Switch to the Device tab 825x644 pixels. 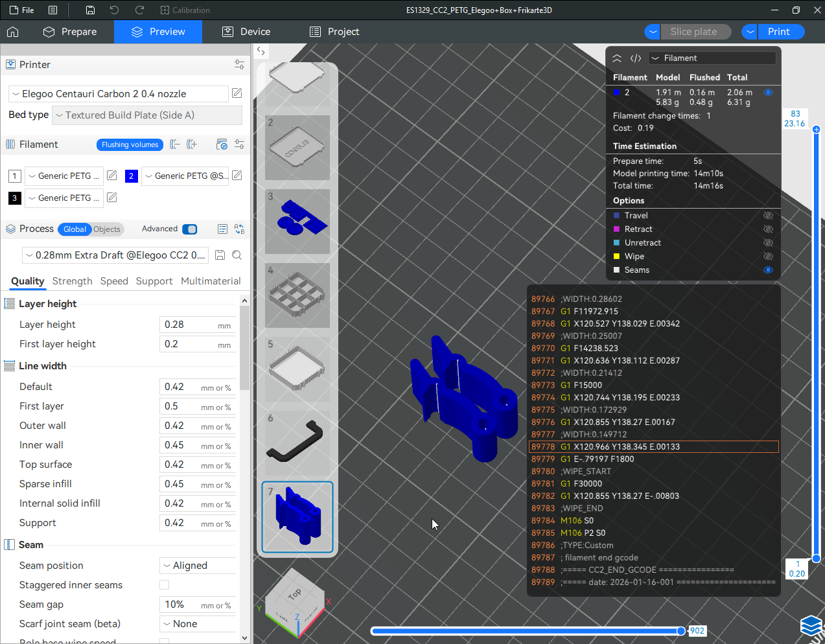tap(246, 32)
